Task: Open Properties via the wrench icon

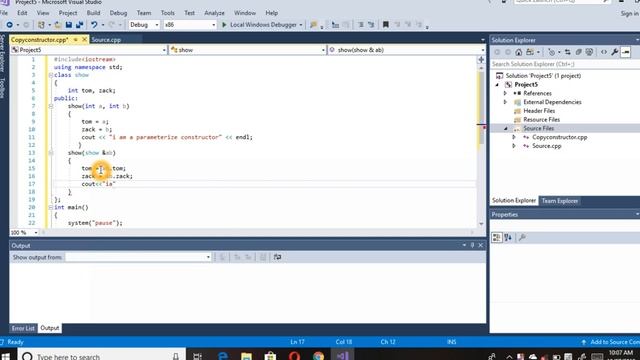Action: pyautogui.click(x=615, y=52)
